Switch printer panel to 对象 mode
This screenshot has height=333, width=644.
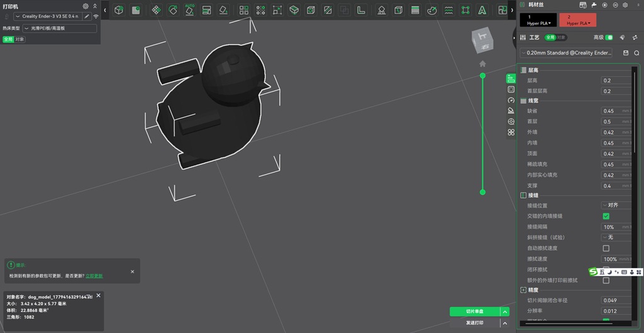pos(19,40)
